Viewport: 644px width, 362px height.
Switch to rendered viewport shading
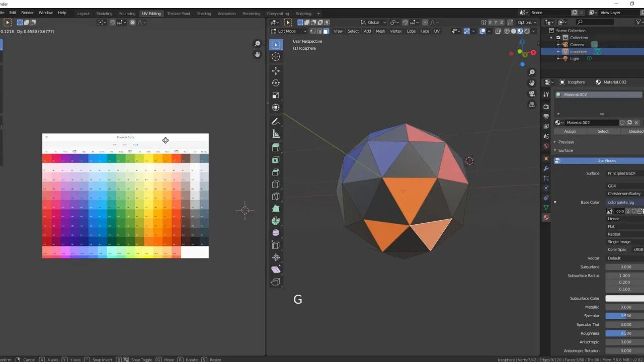[x=527, y=31]
